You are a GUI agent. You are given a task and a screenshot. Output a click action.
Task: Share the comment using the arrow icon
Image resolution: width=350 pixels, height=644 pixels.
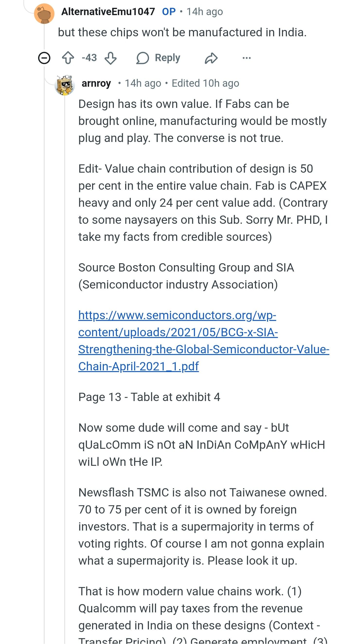coord(211,58)
